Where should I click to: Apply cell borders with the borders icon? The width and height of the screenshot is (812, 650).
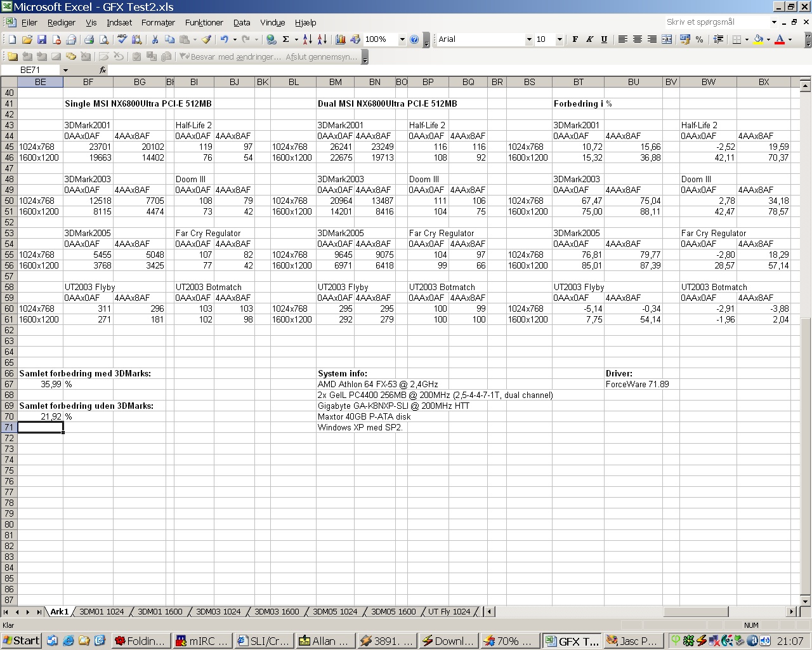736,39
